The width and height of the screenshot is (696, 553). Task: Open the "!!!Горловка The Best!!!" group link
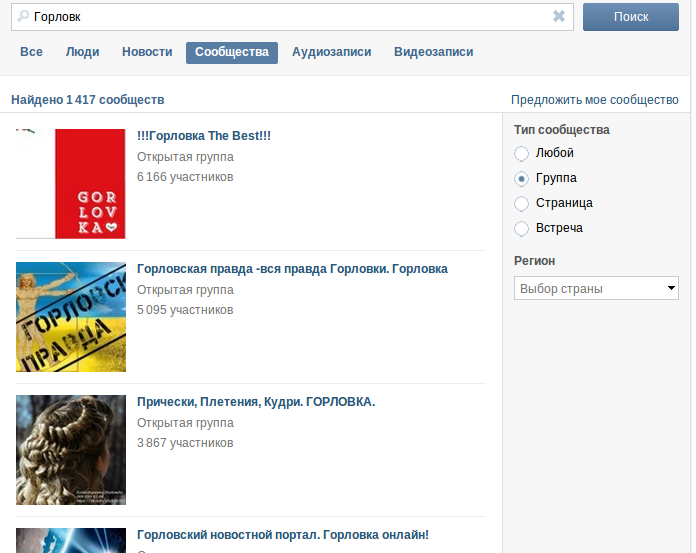pyautogui.click(x=204, y=136)
